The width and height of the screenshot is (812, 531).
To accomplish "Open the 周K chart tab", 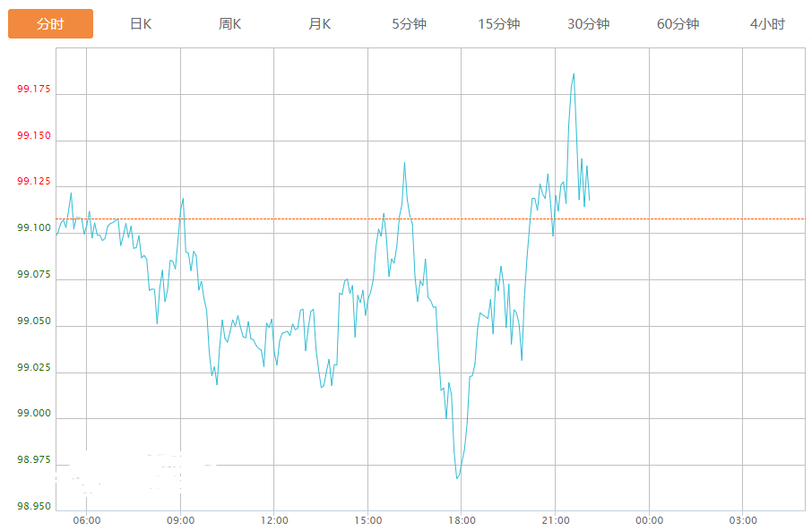I will tap(230, 24).
